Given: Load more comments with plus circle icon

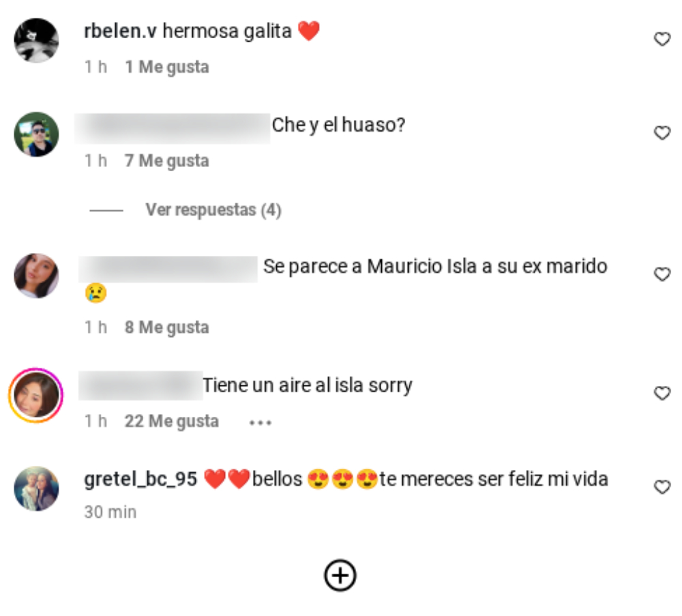Looking at the screenshot, I should pos(340,575).
